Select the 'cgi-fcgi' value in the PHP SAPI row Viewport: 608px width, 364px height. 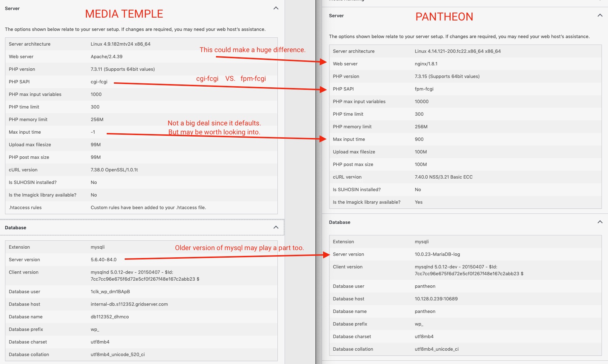pyautogui.click(x=99, y=82)
